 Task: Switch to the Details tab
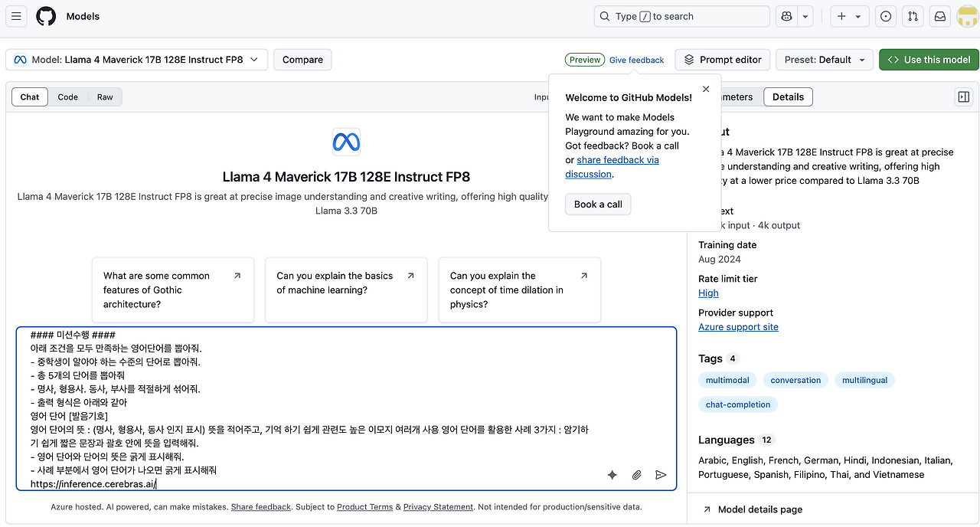click(788, 97)
